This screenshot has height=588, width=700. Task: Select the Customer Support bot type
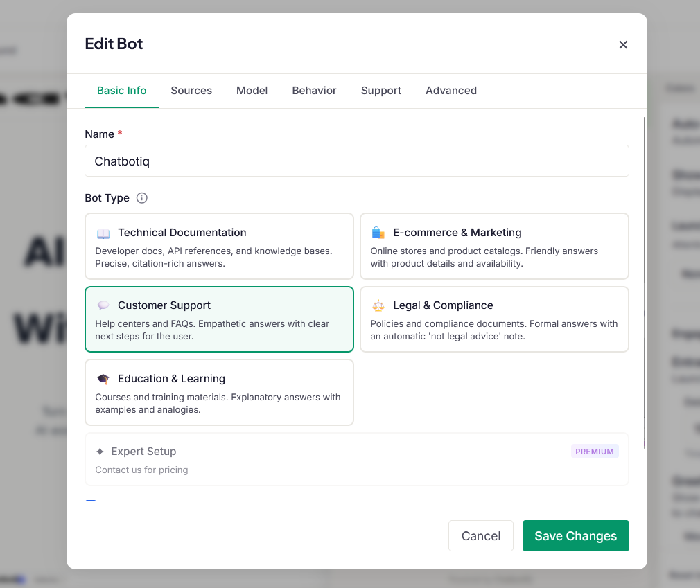(219, 319)
